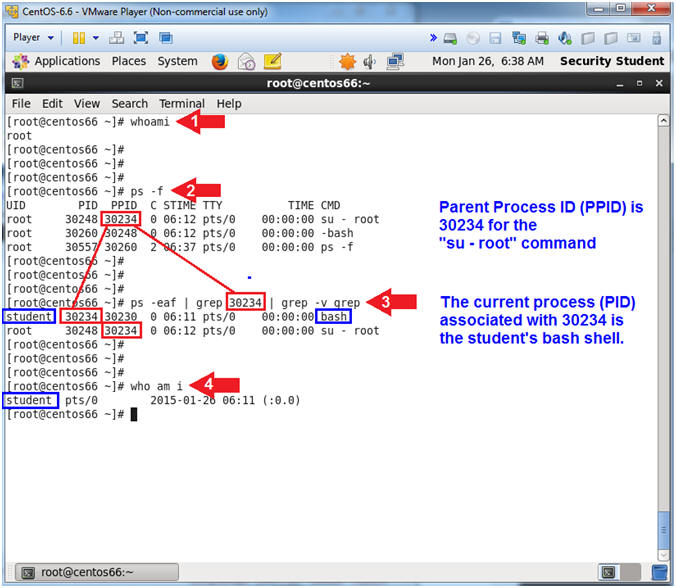The height and width of the screenshot is (588, 676).
Task: Click the terminal window menu icon in title bar
Action: click(x=17, y=83)
